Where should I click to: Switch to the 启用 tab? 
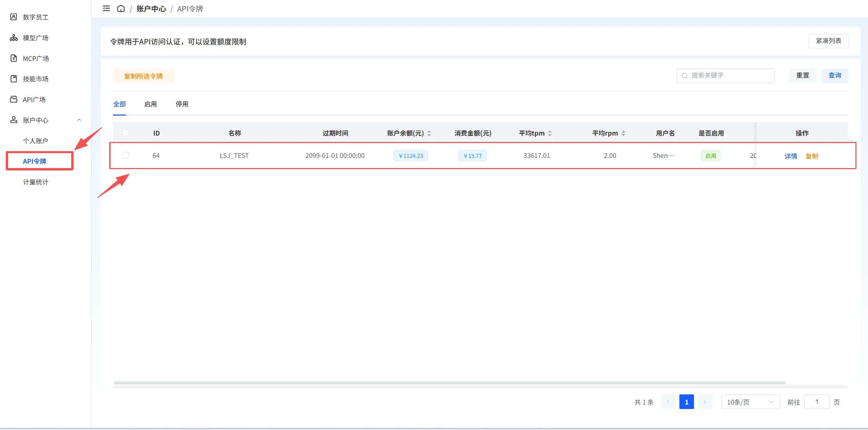[x=150, y=104]
